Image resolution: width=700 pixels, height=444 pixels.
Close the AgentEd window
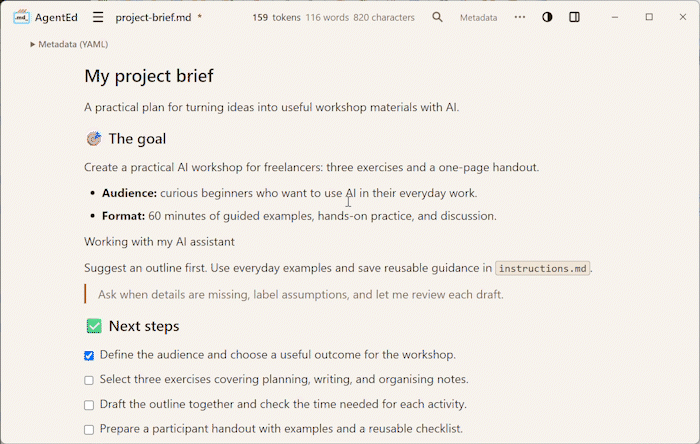683,17
